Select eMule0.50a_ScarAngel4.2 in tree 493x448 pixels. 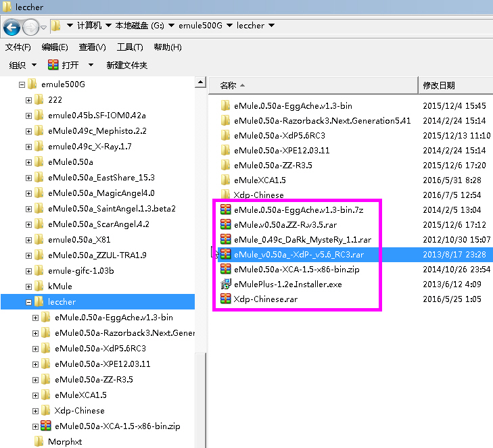(x=99, y=224)
